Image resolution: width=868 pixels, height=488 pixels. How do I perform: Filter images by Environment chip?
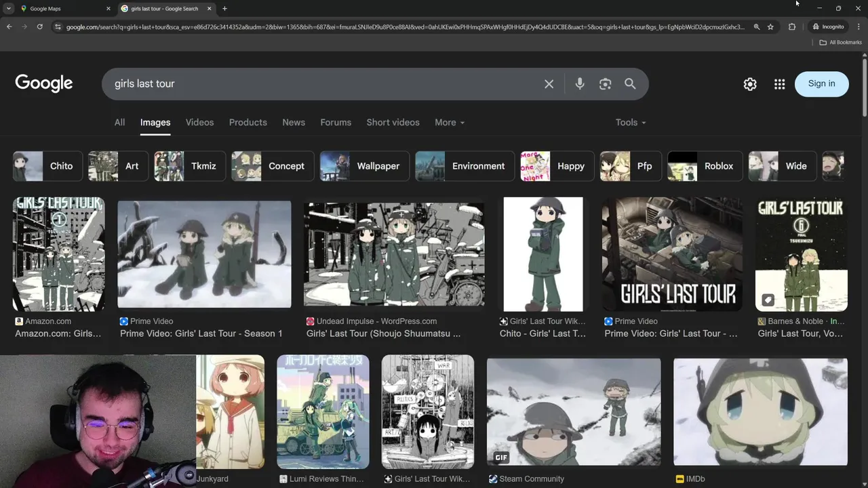pyautogui.click(x=465, y=166)
